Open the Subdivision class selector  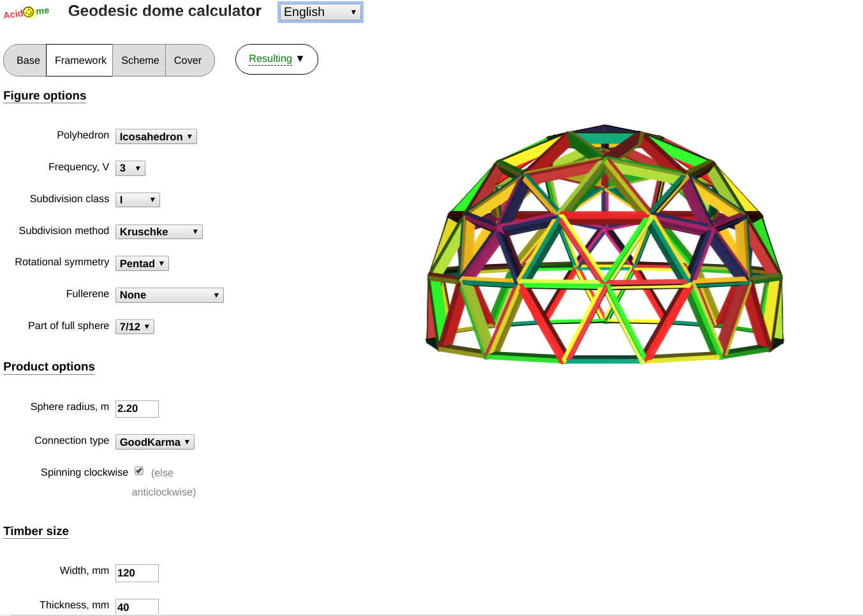(x=137, y=200)
